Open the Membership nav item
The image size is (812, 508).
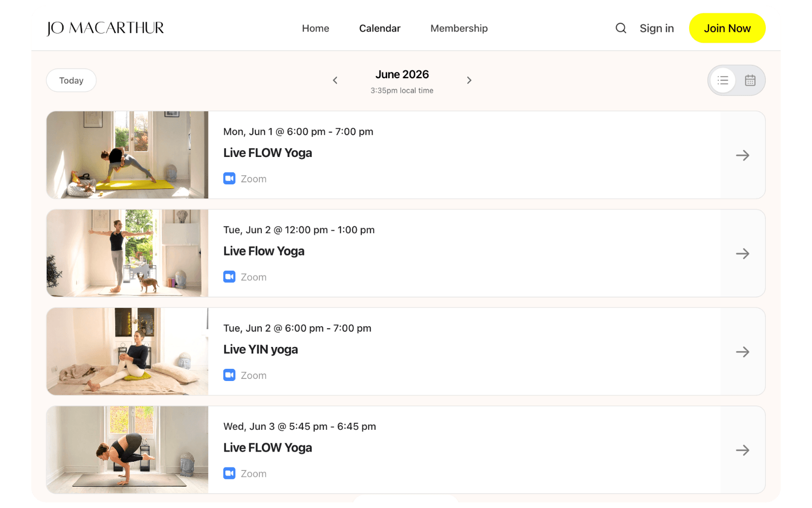[x=459, y=28]
